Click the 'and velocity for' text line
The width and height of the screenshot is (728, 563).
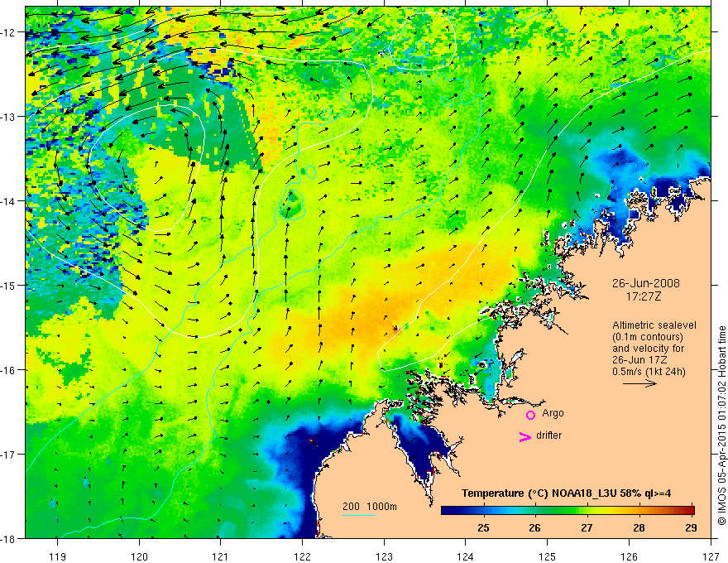coord(648,349)
